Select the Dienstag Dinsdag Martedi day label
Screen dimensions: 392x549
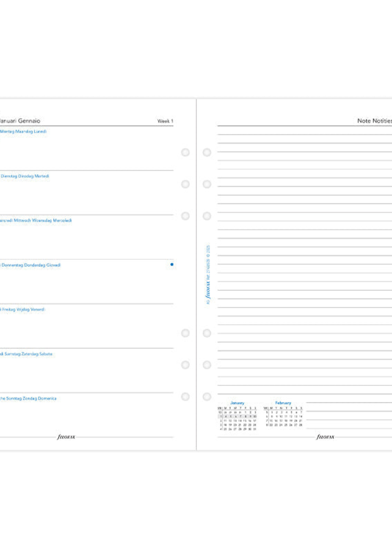(x=25, y=176)
